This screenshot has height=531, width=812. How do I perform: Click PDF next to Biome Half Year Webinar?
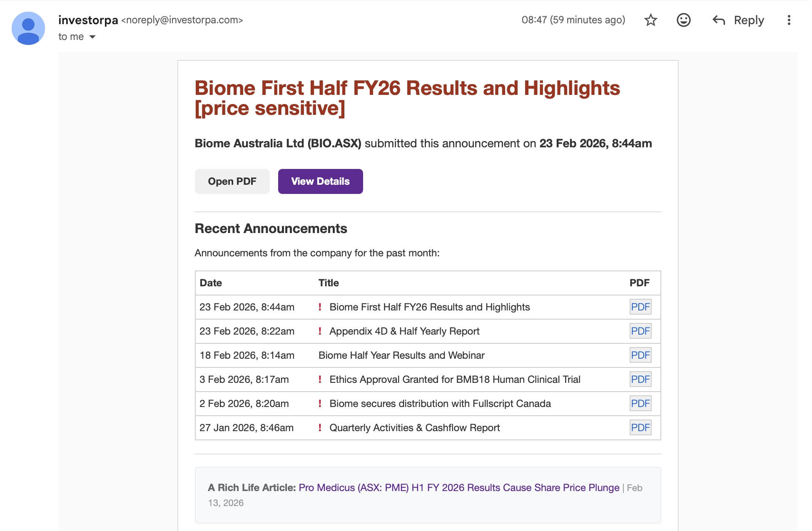[640, 355]
